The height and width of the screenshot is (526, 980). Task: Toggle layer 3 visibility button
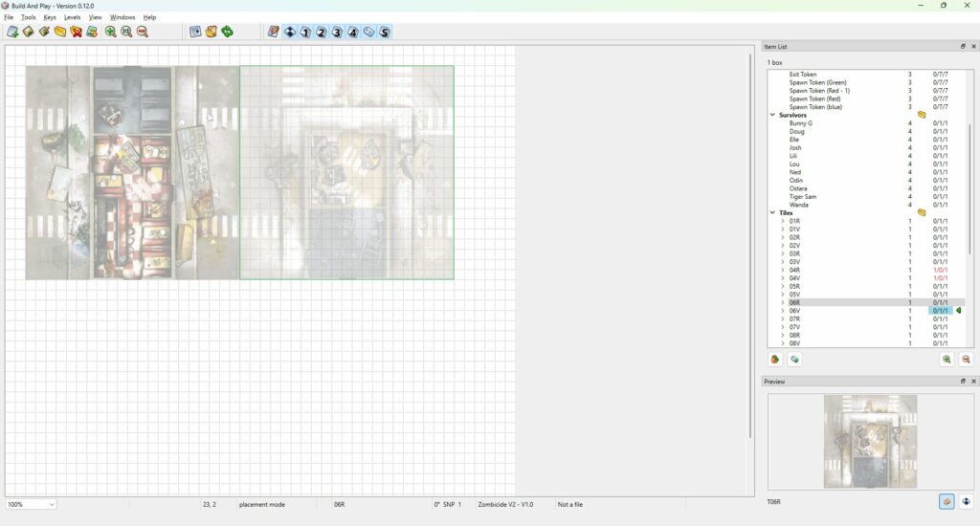point(338,32)
